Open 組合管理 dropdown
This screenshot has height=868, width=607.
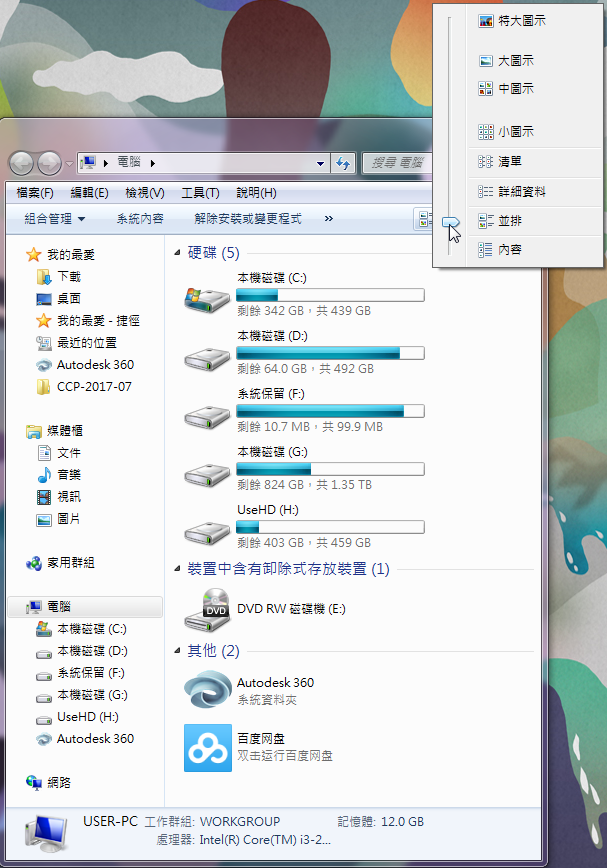[55, 219]
